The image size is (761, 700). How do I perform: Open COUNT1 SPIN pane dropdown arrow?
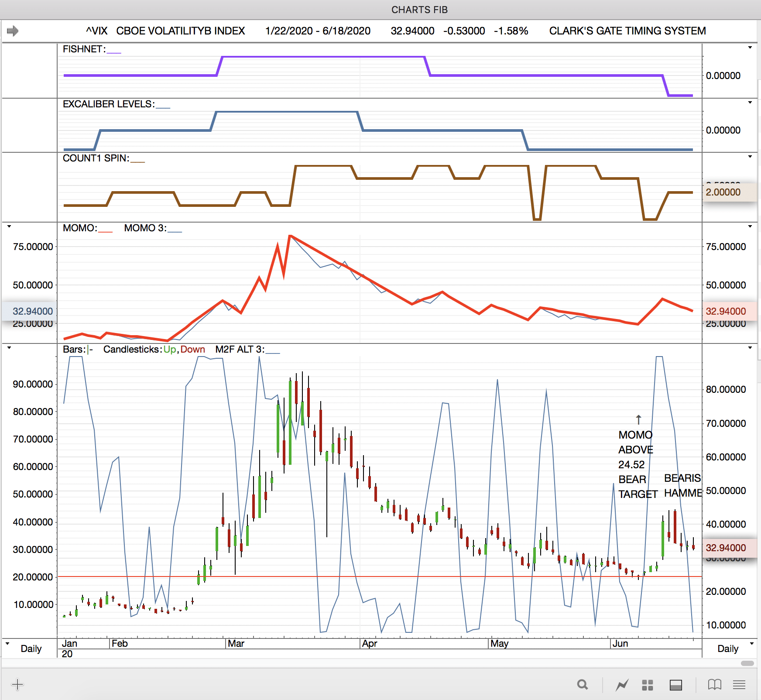(750, 157)
